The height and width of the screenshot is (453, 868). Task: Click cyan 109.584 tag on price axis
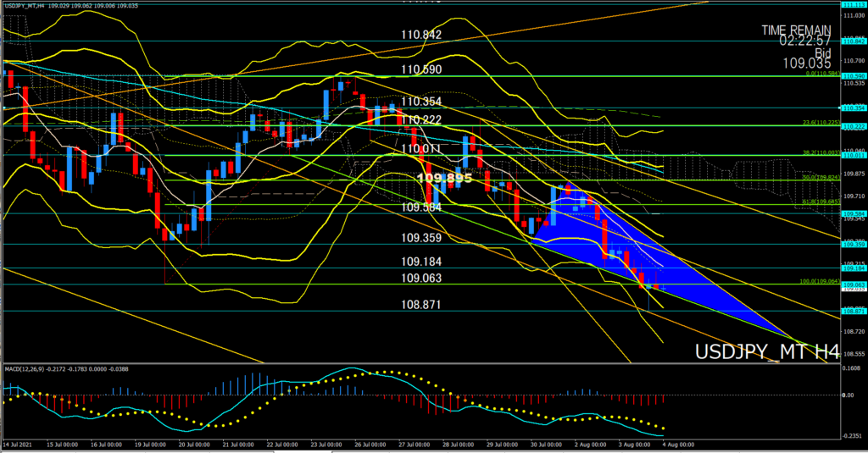pos(853,213)
